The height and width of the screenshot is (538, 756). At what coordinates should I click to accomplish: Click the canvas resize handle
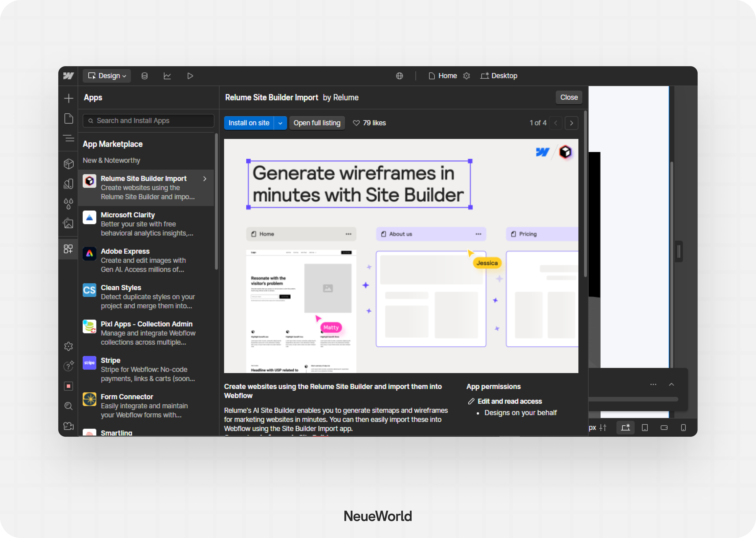[679, 251]
